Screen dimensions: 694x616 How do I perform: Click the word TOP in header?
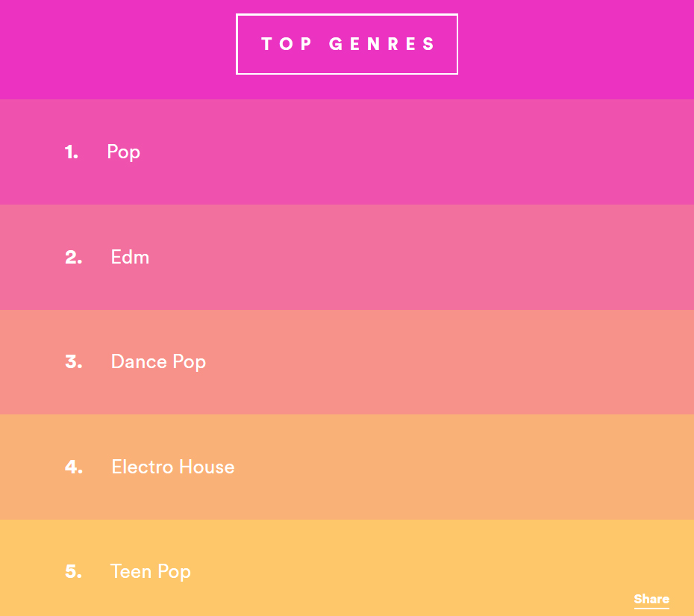click(287, 44)
